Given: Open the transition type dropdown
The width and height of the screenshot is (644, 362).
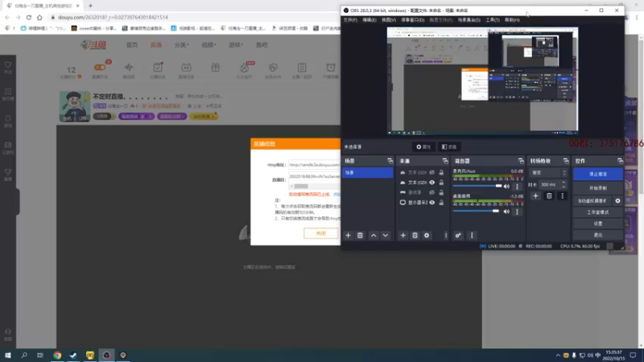Looking at the screenshot, I should pos(548,173).
